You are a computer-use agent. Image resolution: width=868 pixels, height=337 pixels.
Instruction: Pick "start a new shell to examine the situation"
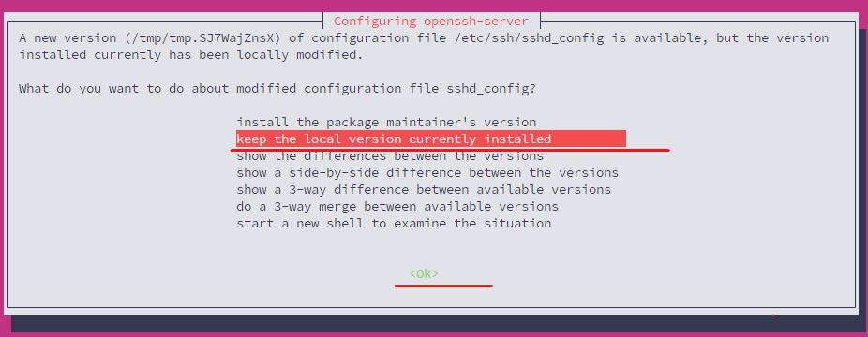[x=394, y=223]
